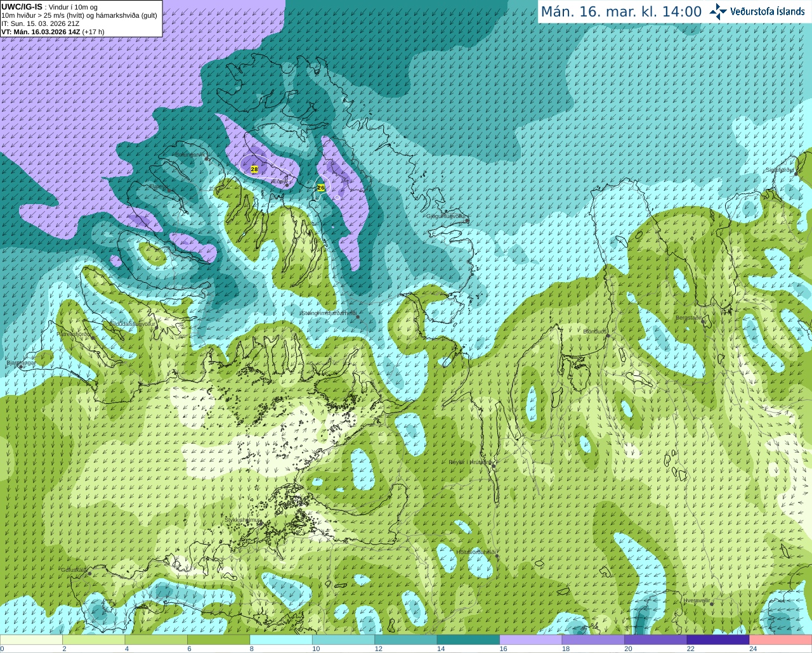
Task: Select the dark indigo 22–24 m/s legend swatch
Action: tap(718, 640)
